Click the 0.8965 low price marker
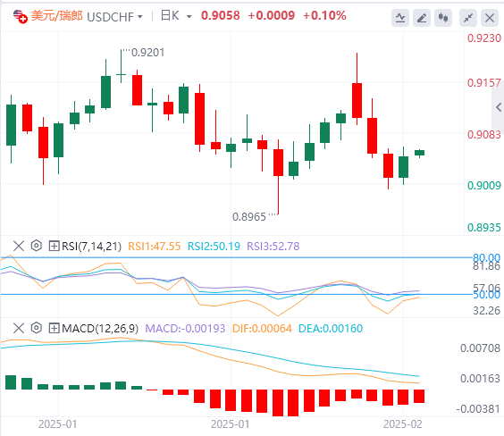 [249, 217]
